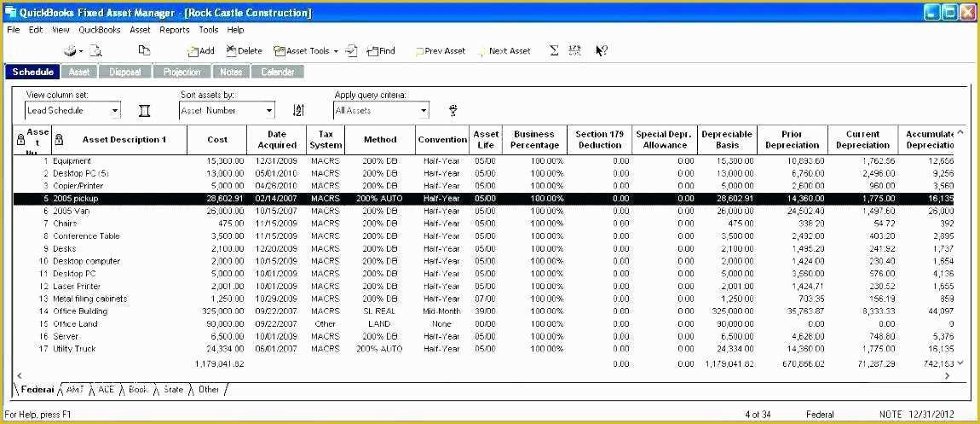Open the Edit menu
This screenshot has width=980, height=424.
click(36, 29)
